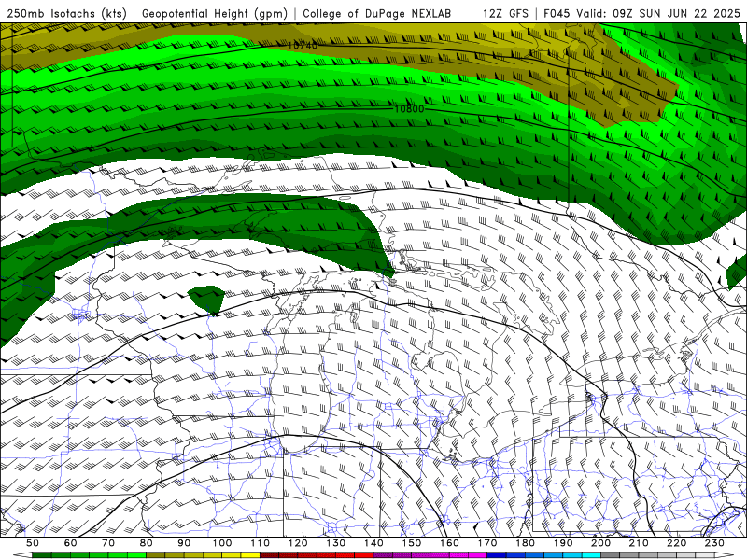Viewport: 747px width, 560px height.
Task: Pick the bright yellow swatch just before 110
Action: point(250,555)
